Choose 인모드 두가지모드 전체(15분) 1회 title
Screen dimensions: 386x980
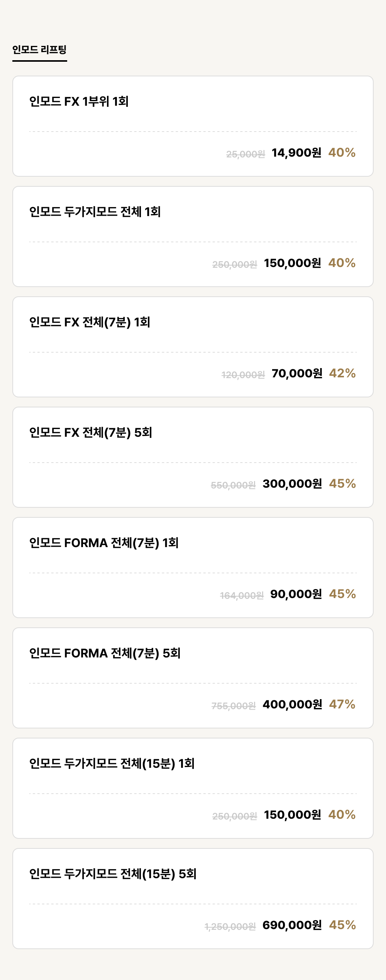click(112, 764)
